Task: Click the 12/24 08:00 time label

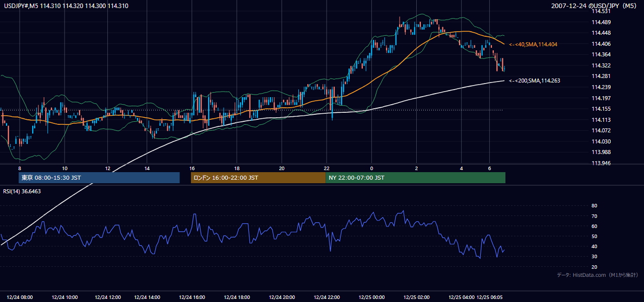Action: tap(20, 297)
